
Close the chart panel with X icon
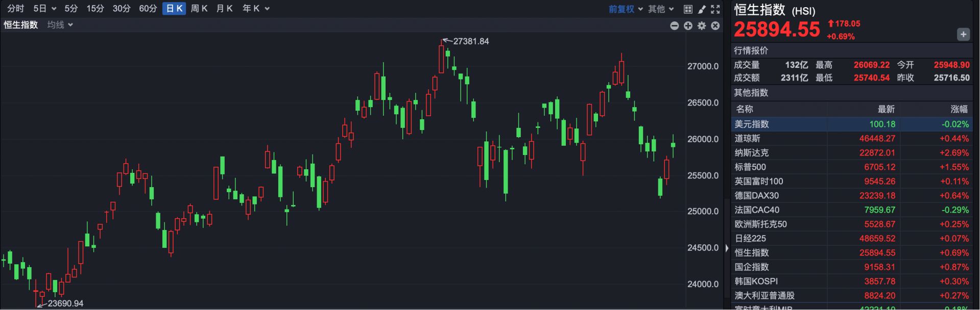[x=715, y=25]
